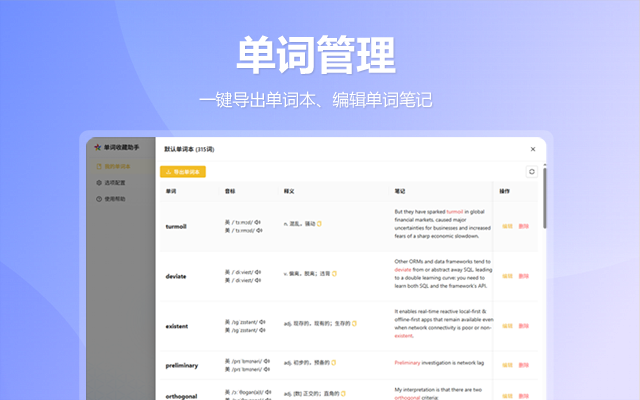This screenshot has height=400, width=640.
Task: Edit the existent entry via 编辑
Action: pos(507,326)
